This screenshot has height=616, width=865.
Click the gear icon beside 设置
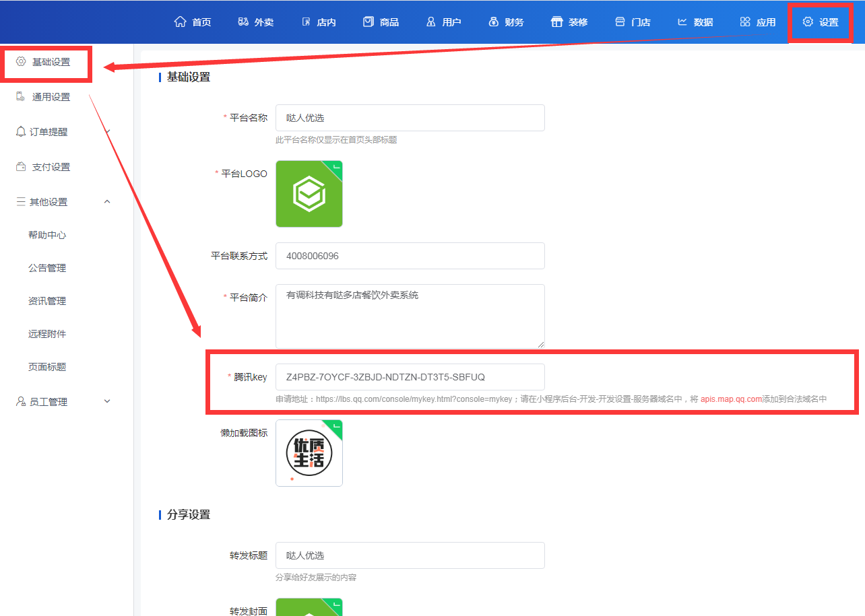808,22
